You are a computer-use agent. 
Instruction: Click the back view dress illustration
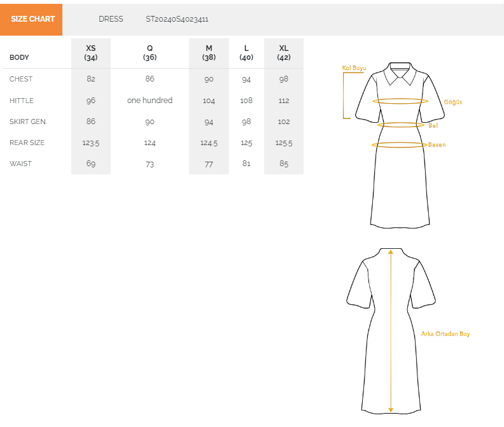pyautogui.click(x=391, y=331)
